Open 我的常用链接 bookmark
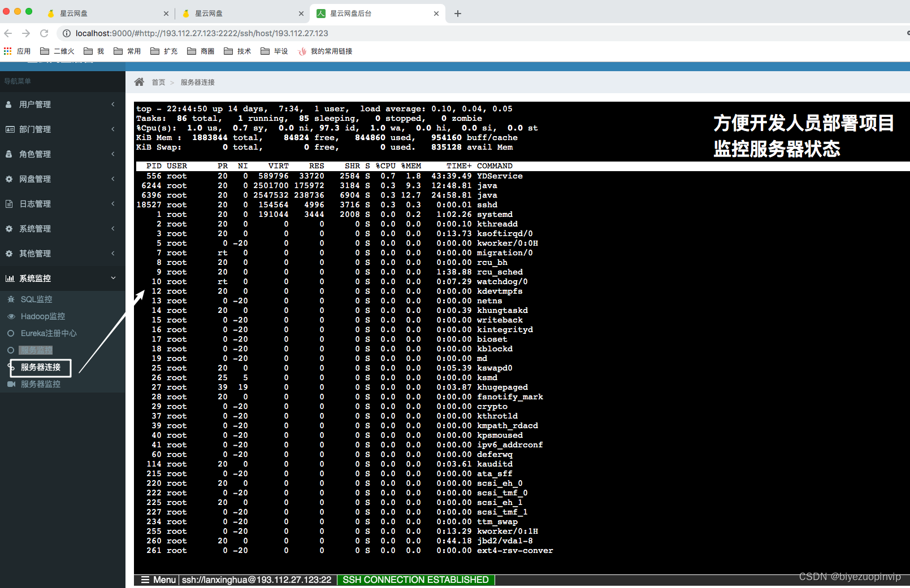The image size is (910, 588). pyautogui.click(x=325, y=51)
